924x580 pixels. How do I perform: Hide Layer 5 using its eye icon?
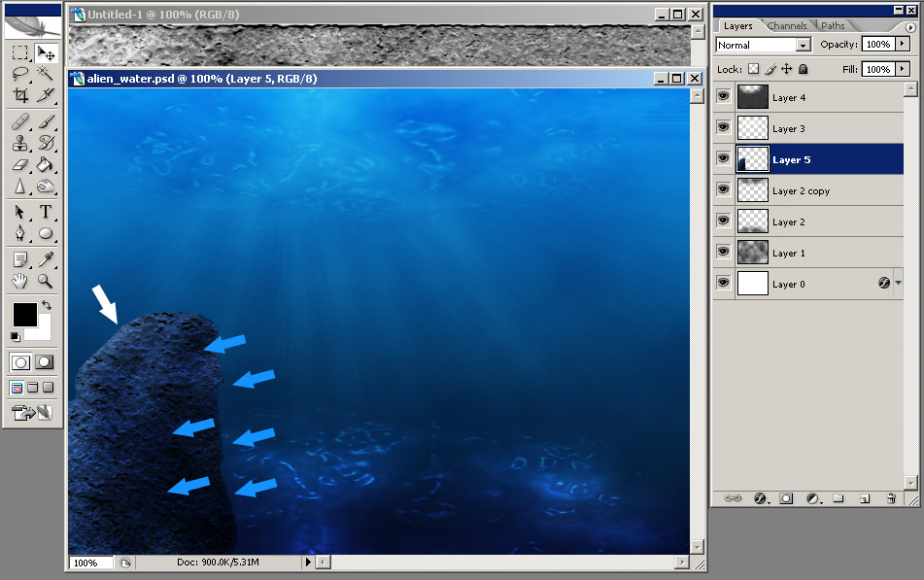[724, 158]
